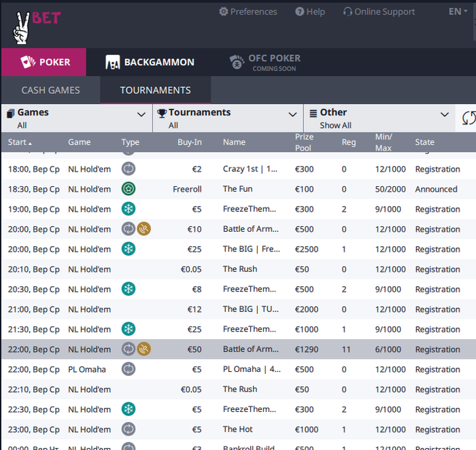Image resolution: width=476 pixels, height=450 pixels.
Task: Click '11' registered players cell
Action: pos(346,349)
